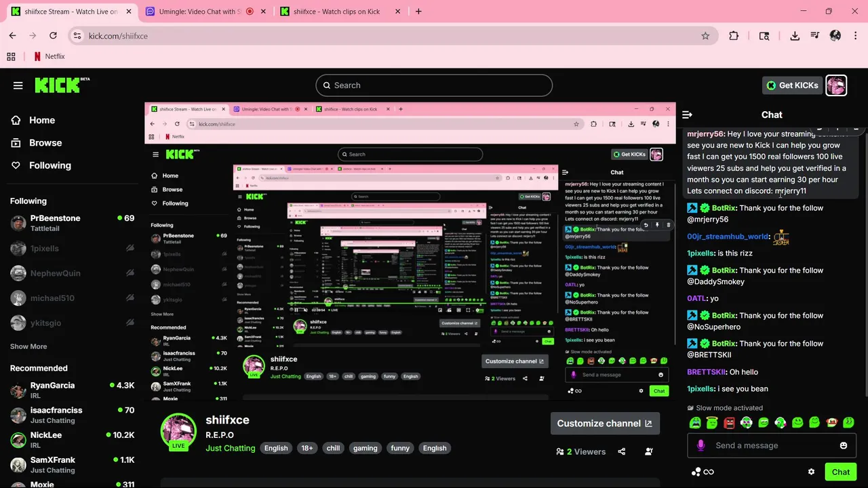Open chat settings gear
The image size is (868, 488).
coord(811,472)
